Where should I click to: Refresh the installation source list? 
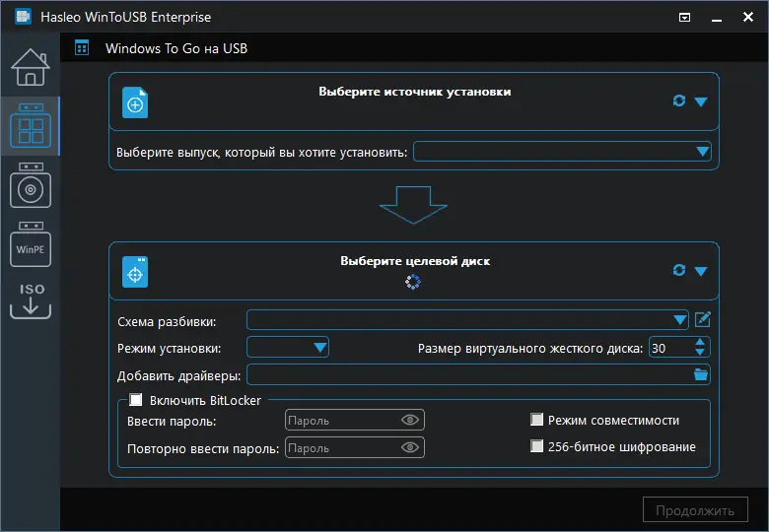[679, 100]
